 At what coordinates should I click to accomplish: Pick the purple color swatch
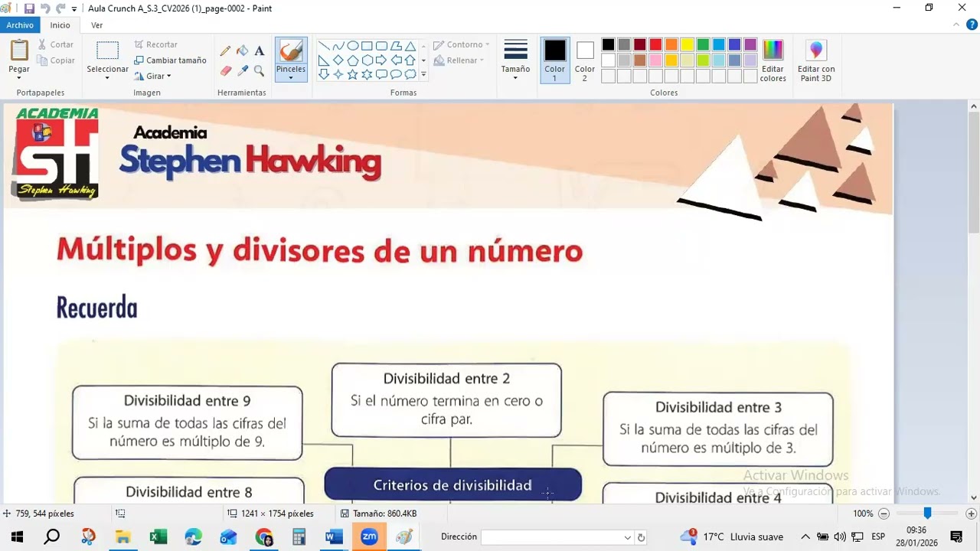[x=750, y=45]
